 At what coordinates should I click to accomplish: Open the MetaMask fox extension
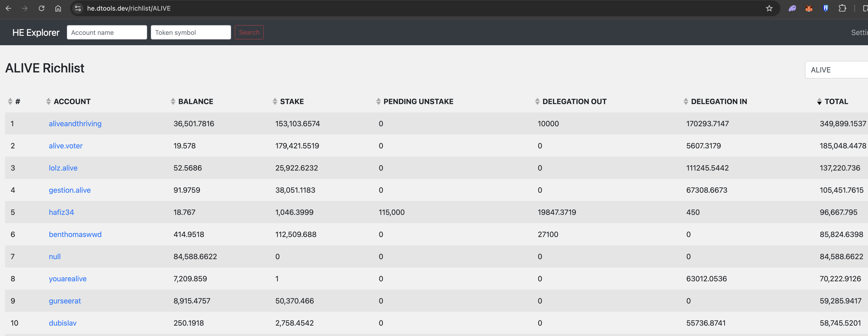809,9
